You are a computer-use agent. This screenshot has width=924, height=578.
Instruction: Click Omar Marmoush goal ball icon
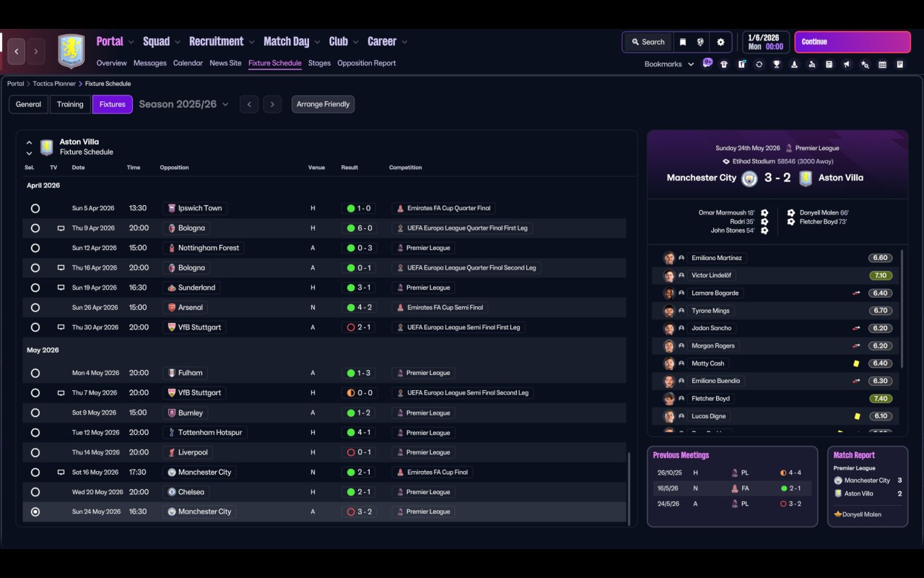pos(764,213)
